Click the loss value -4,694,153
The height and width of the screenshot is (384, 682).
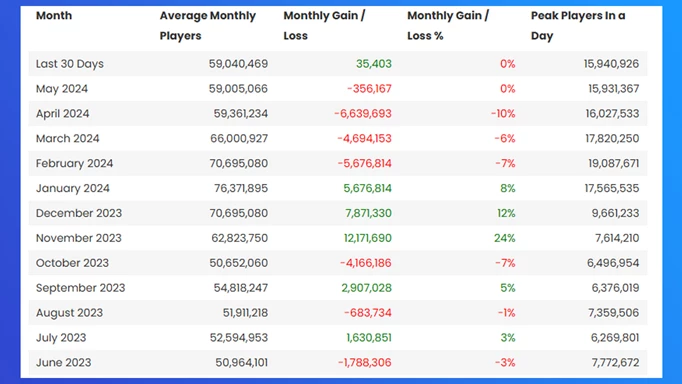pyautogui.click(x=364, y=138)
